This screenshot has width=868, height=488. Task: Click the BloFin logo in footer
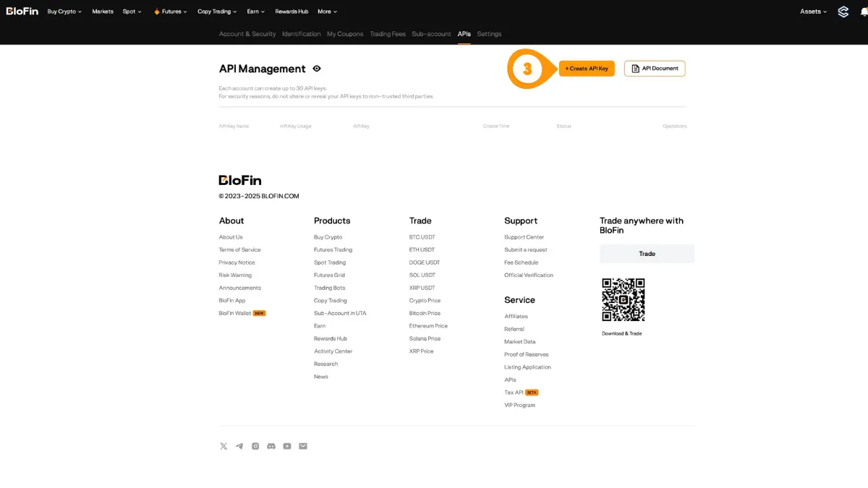(x=240, y=180)
